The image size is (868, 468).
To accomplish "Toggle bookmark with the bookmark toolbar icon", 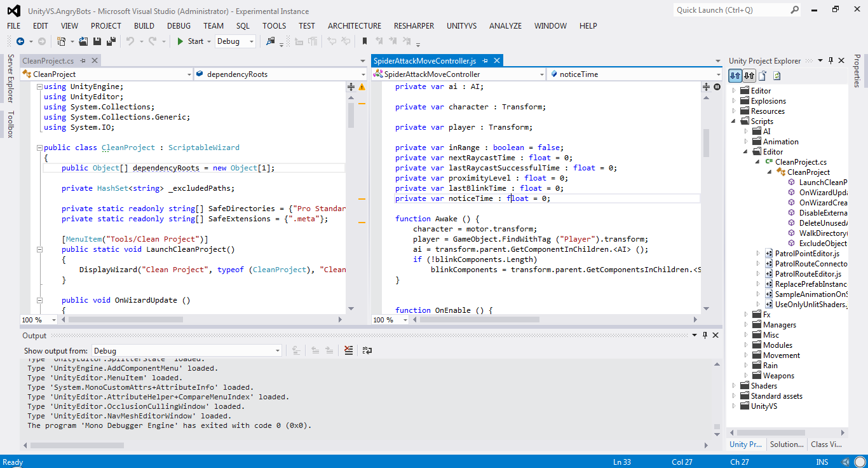I will tap(364, 41).
